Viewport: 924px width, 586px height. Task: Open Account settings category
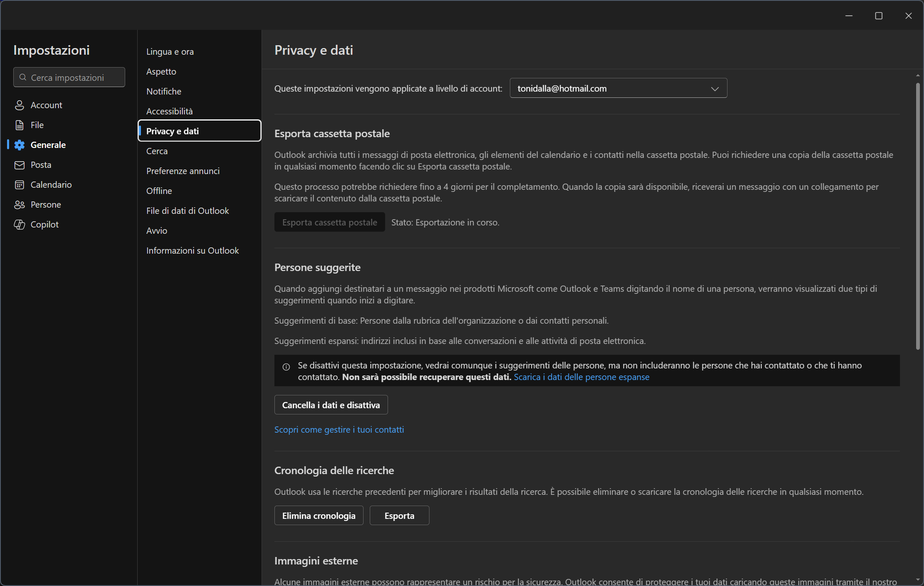point(69,105)
